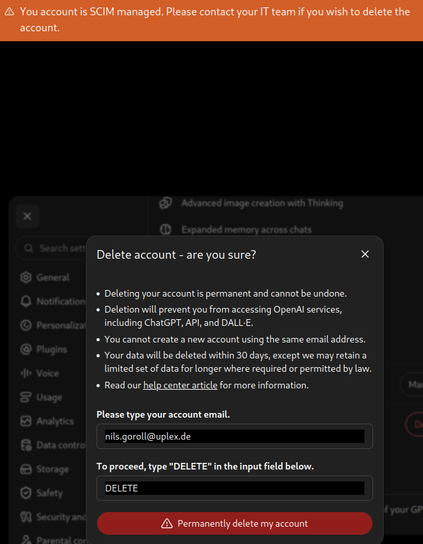The height and width of the screenshot is (544, 423).
Task: Focus the account email input field
Action: click(235, 436)
